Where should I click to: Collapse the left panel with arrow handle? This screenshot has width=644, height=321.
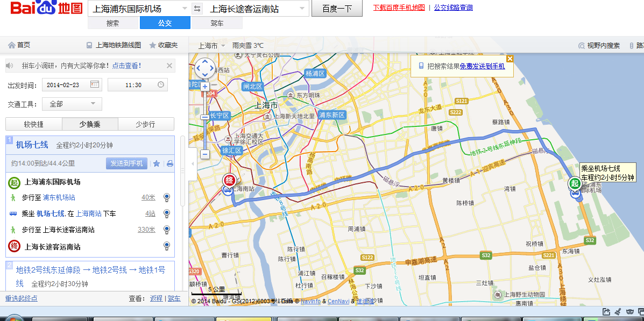pos(193,164)
